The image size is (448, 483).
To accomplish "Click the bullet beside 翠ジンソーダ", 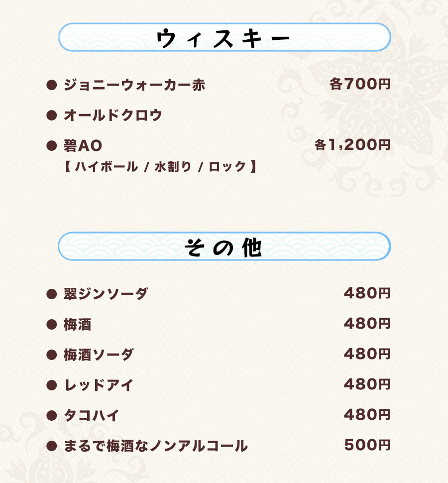I will 50,294.
